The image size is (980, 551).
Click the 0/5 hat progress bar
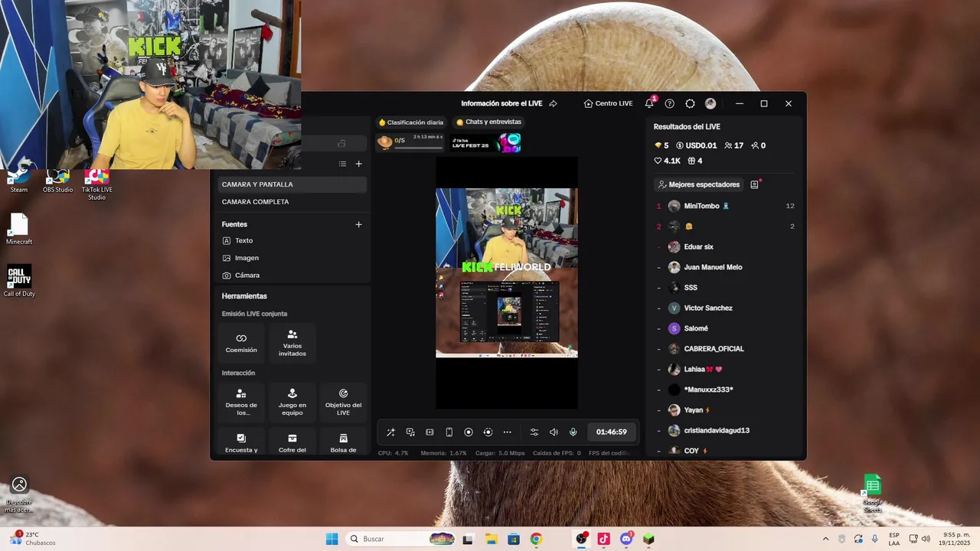click(410, 142)
